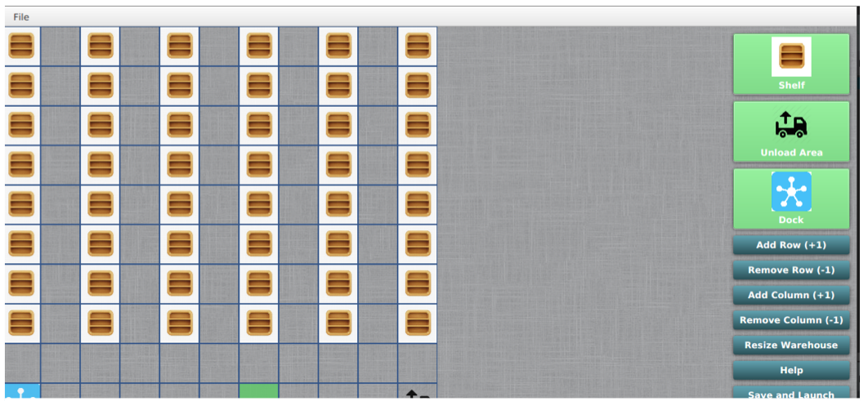The height and width of the screenshot is (401, 868).
Task: Click the empty grid cell in ninth row, first column
Action: 21,363
